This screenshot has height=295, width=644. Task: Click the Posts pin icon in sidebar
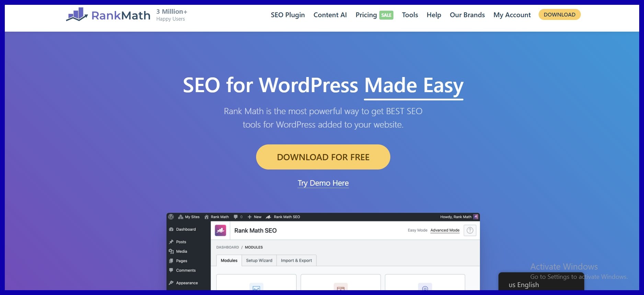[x=171, y=242]
